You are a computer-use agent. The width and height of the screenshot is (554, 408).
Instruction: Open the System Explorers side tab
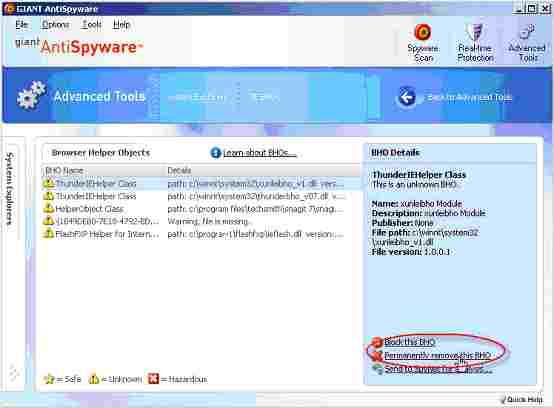pos(10,189)
